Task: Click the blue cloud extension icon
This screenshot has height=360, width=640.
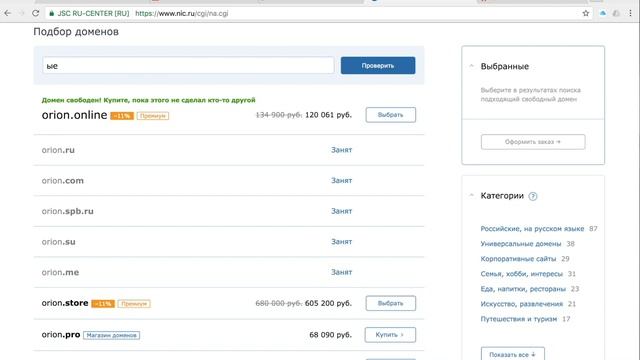Action: (x=603, y=13)
